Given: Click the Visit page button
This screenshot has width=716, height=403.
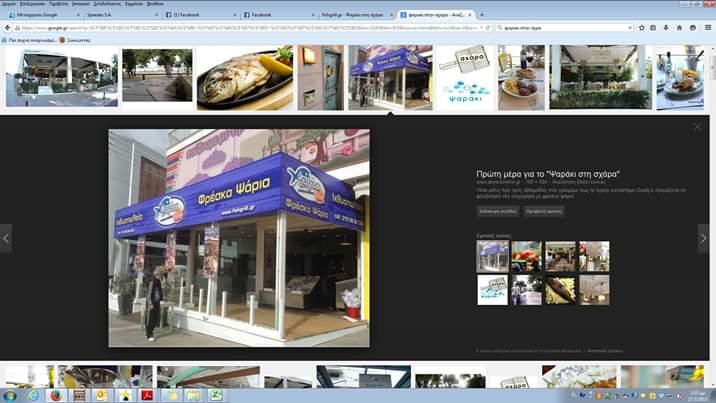Looking at the screenshot, I should 498,211.
